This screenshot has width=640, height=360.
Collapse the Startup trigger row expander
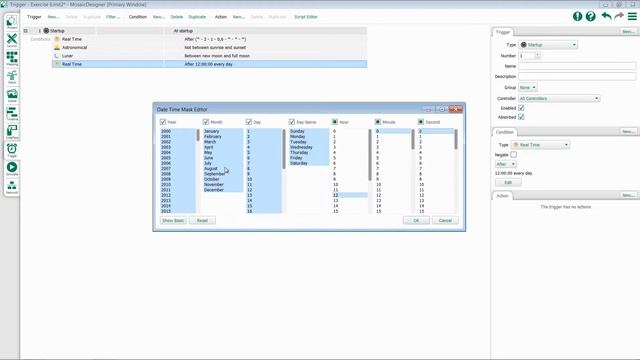(x=26, y=31)
